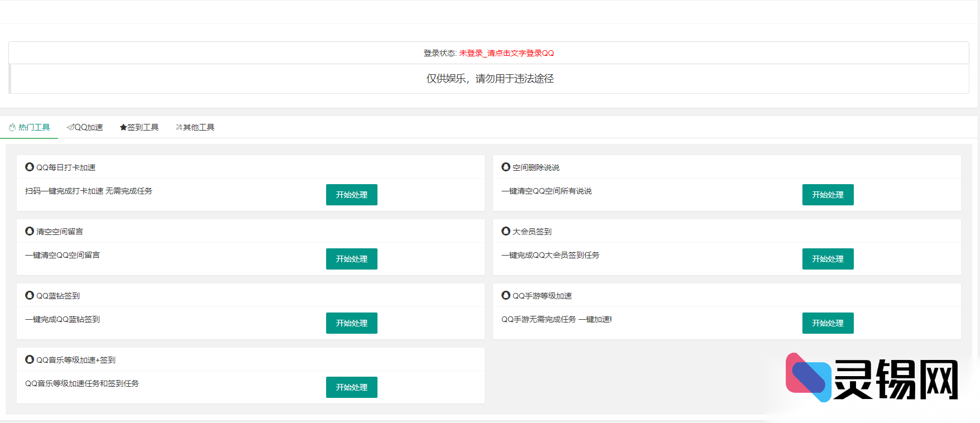Click the QQ penguin icon beside QQ蓝钻签到
The image size is (980, 423).
(x=30, y=295)
